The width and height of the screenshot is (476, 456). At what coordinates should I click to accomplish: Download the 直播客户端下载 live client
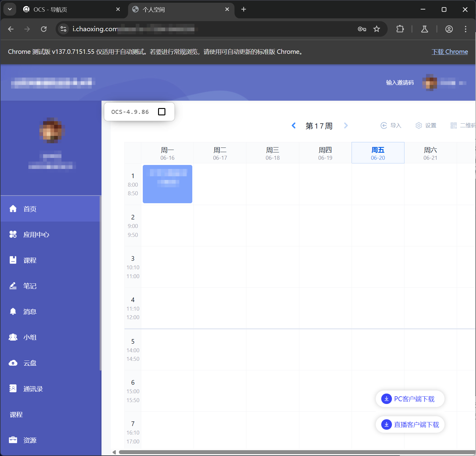tap(410, 424)
